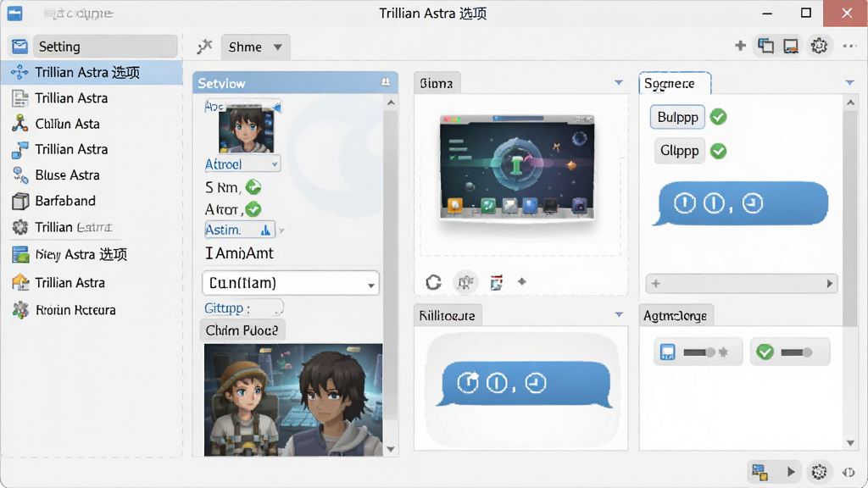Open Bluse Astra sidebar entry
The image size is (868, 488).
click(67, 175)
